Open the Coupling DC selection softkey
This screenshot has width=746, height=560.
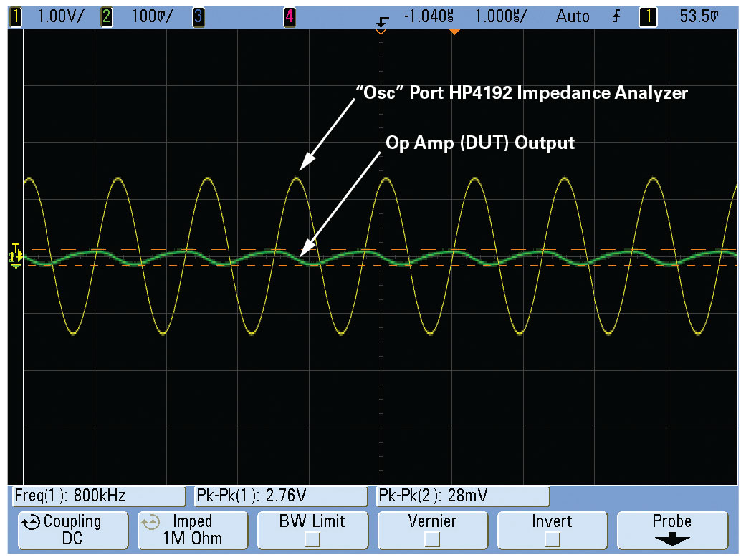(x=73, y=530)
